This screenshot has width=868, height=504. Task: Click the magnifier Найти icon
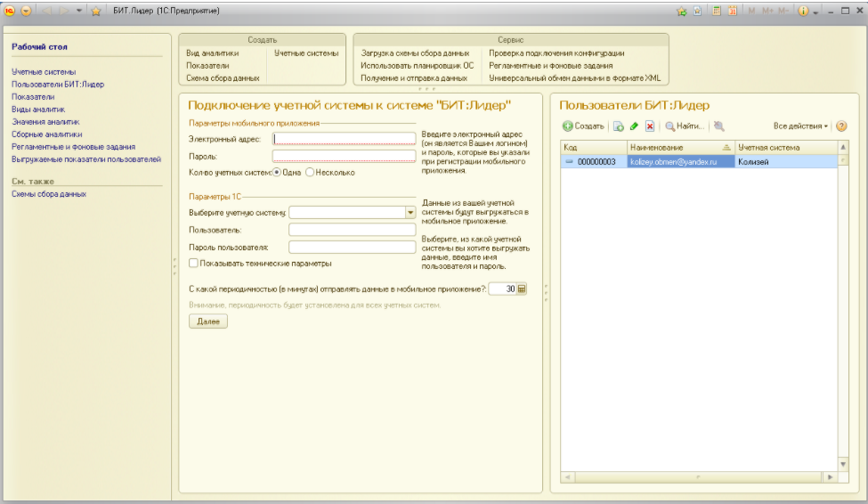669,126
